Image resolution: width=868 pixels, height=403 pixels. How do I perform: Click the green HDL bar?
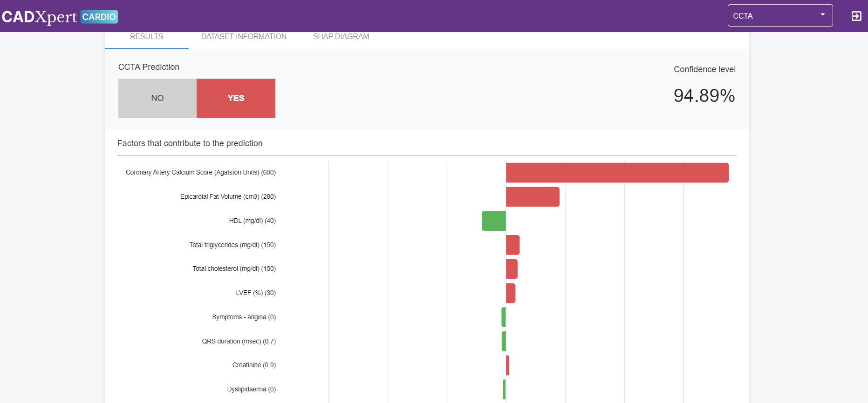point(494,221)
